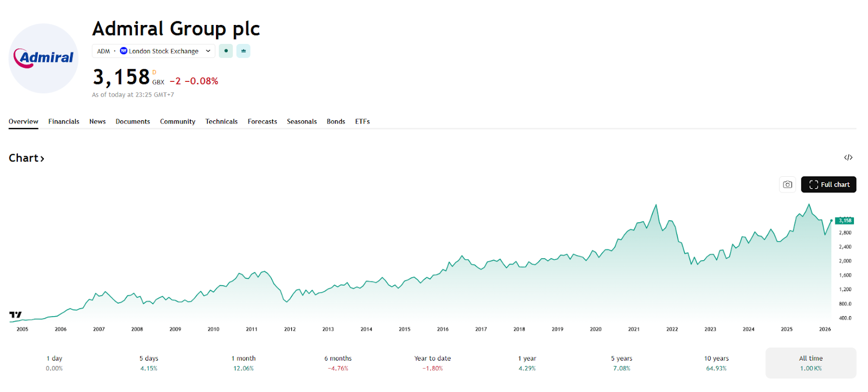Take a chart snapshot with camera icon
This screenshot has height=392, width=868.
coord(787,184)
